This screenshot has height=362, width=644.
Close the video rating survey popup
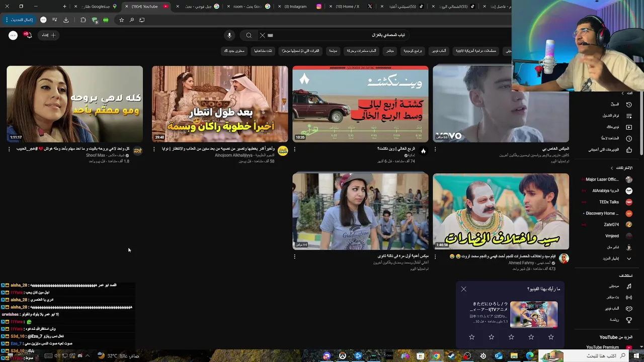[x=463, y=289]
